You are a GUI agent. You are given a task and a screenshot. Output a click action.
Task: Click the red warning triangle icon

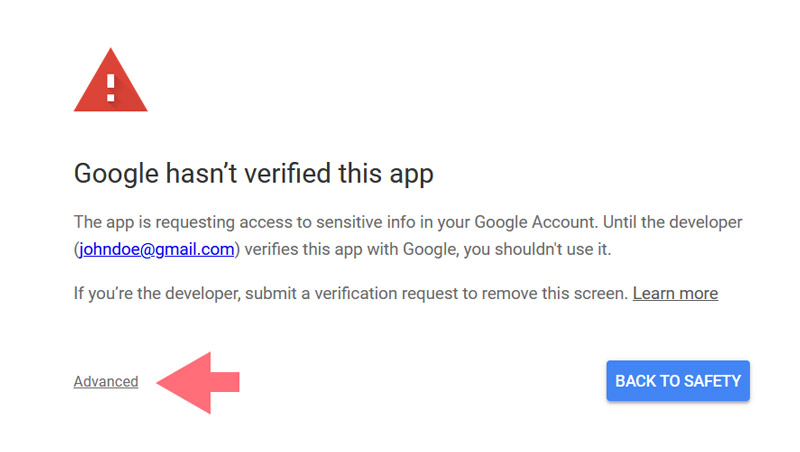point(111,81)
